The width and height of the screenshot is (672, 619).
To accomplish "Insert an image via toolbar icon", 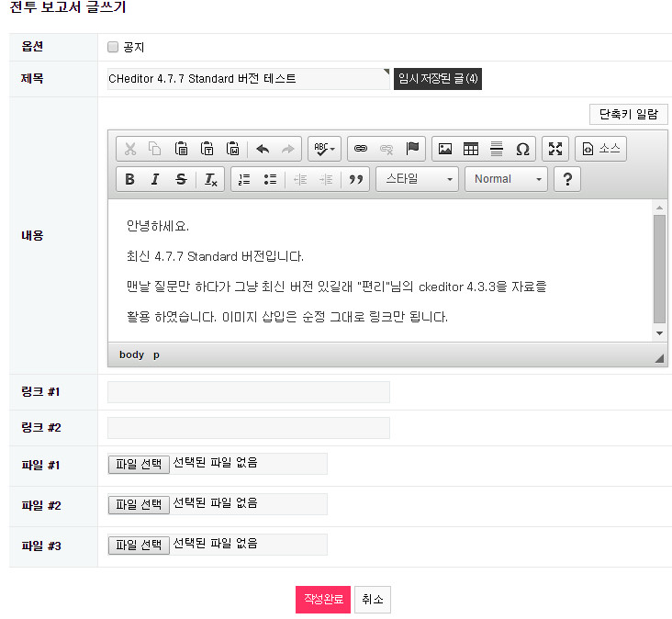I will point(445,149).
